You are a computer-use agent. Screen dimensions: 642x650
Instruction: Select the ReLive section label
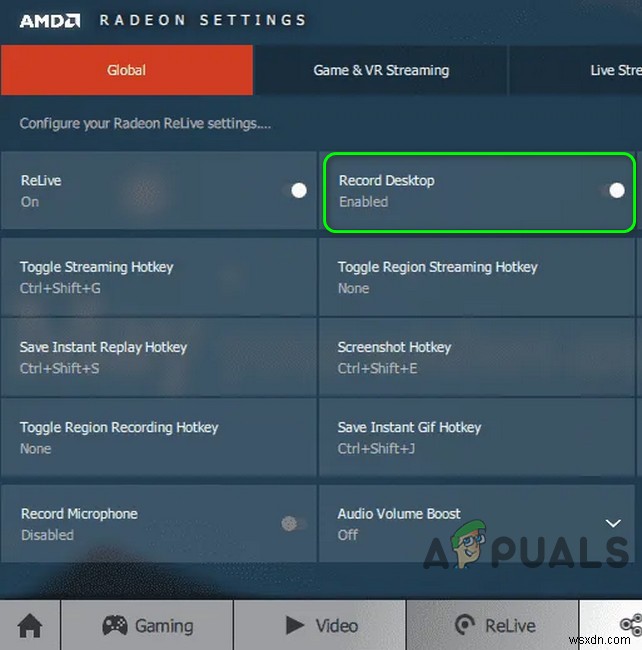(510, 626)
